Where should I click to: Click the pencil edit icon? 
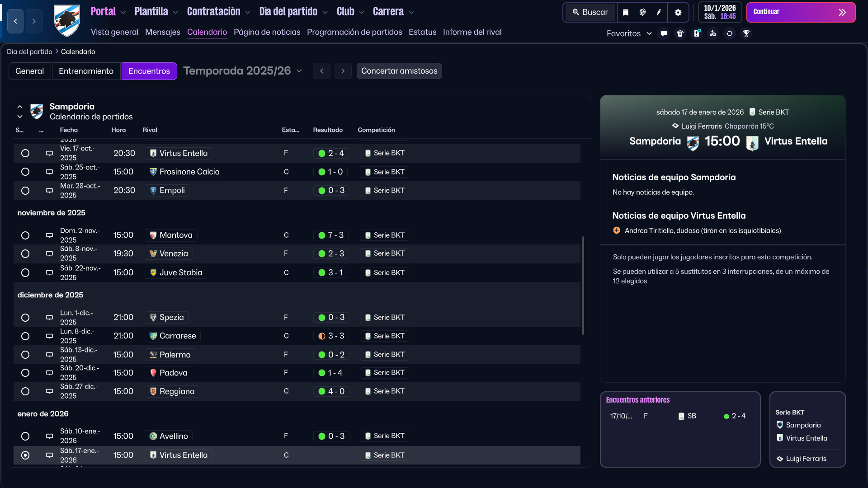click(x=659, y=12)
